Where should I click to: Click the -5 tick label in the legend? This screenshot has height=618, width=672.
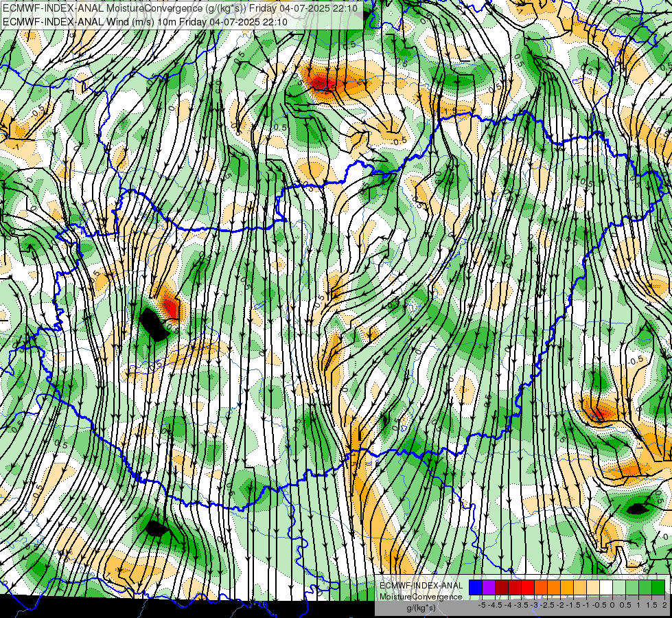tap(482, 605)
